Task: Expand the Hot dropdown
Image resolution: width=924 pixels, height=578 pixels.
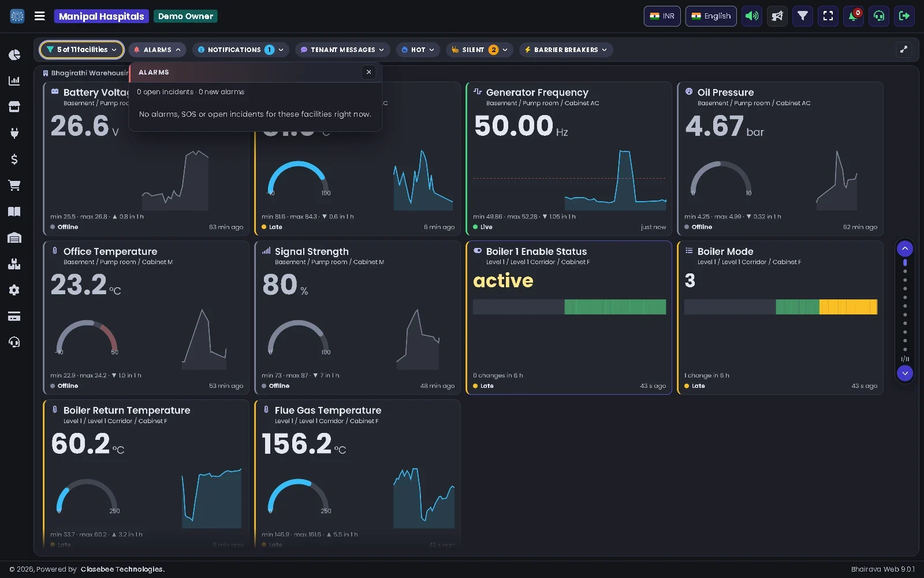Action: coord(418,50)
